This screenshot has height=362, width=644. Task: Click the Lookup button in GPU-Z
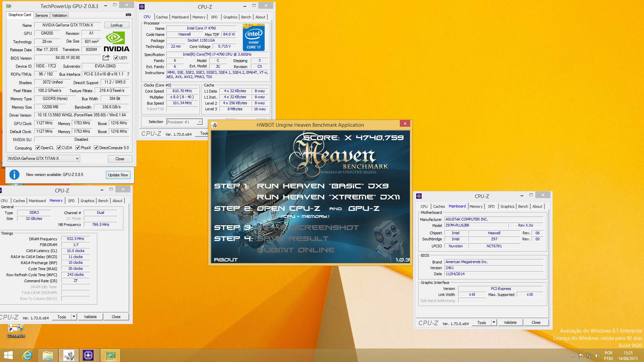(116, 25)
